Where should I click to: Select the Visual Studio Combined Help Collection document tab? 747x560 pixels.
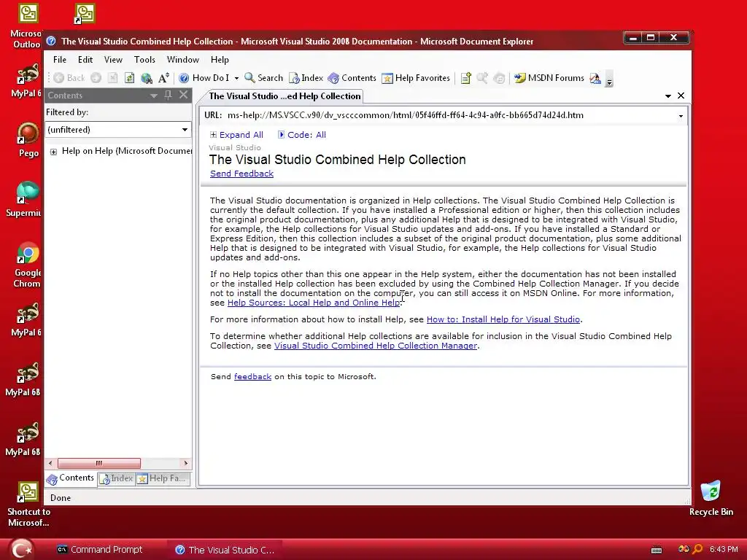tap(285, 96)
